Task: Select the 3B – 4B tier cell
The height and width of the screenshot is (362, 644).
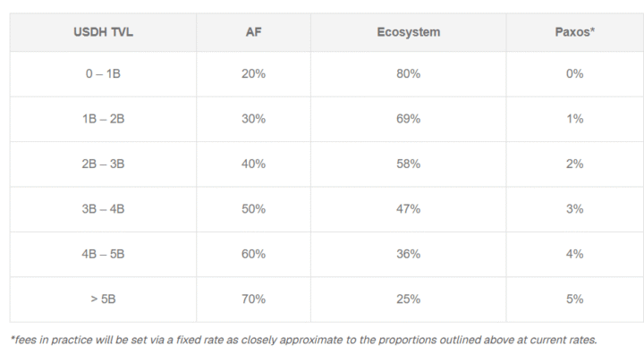Action: pyautogui.click(x=103, y=209)
